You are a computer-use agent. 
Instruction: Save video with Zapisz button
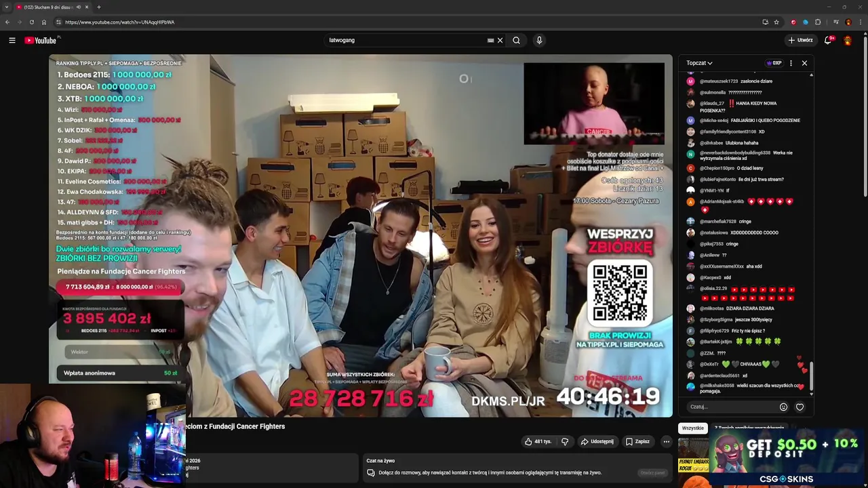[637, 441]
